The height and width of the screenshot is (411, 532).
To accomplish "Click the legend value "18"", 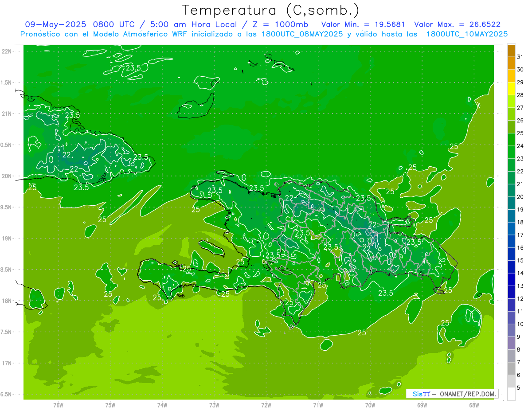I will click(520, 222).
